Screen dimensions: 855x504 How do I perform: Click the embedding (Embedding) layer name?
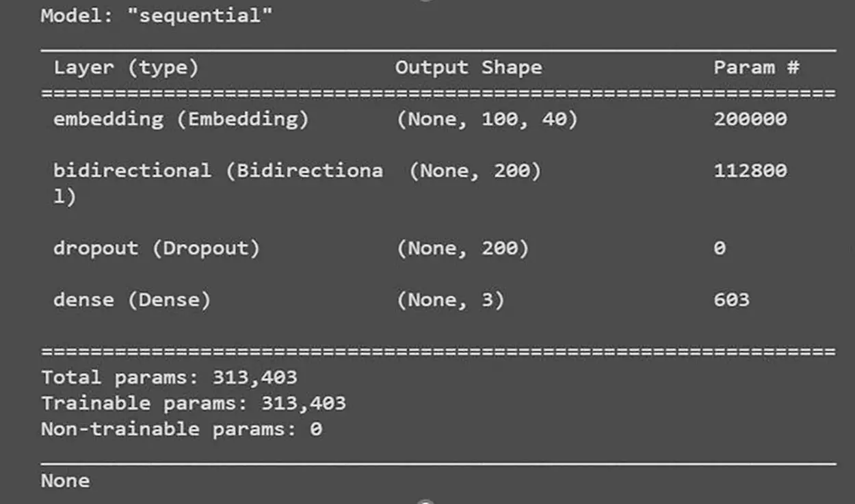tap(181, 120)
